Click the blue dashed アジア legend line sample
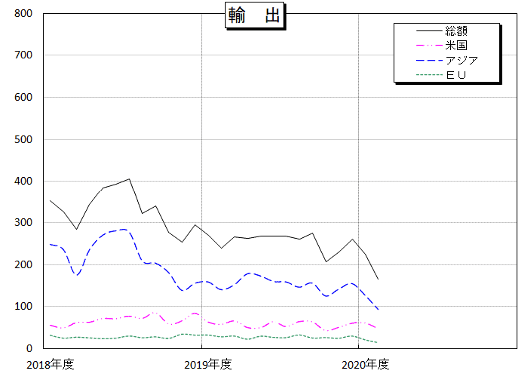The height and width of the screenshot is (379, 531). (429, 61)
